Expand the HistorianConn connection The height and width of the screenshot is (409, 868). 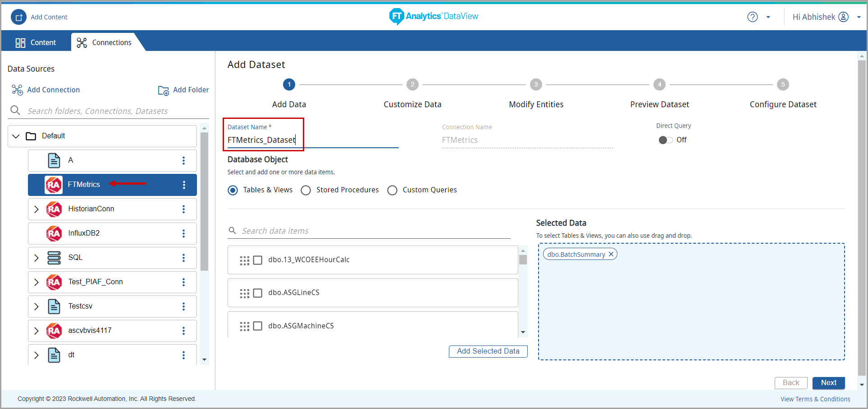37,209
